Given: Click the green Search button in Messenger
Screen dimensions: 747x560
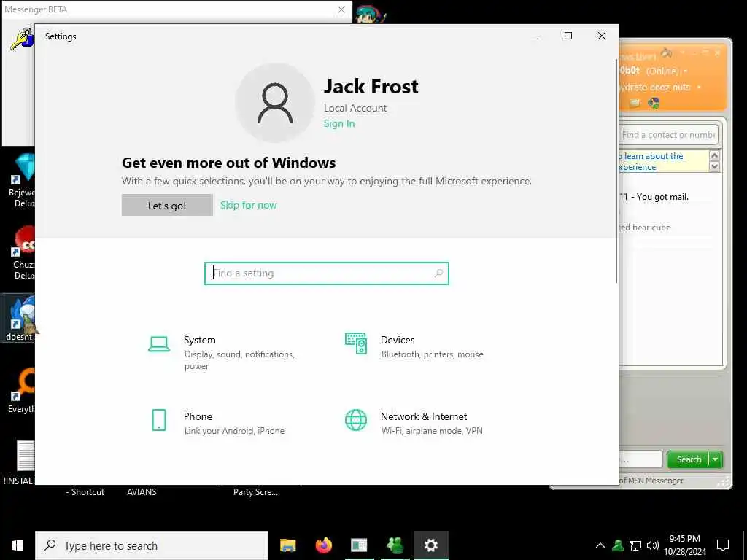Looking at the screenshot, I should (689, 459).
